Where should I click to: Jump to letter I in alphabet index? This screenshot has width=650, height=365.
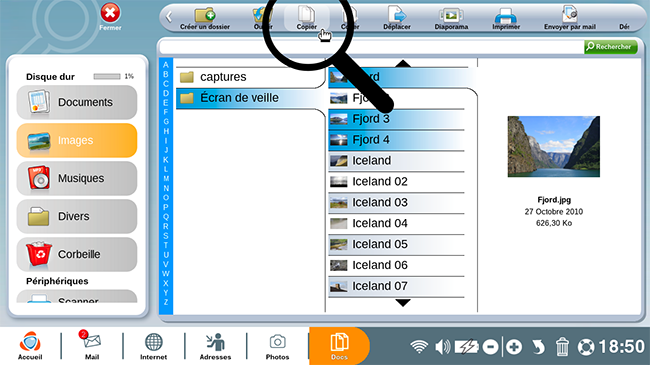click(x=166, y=141)
